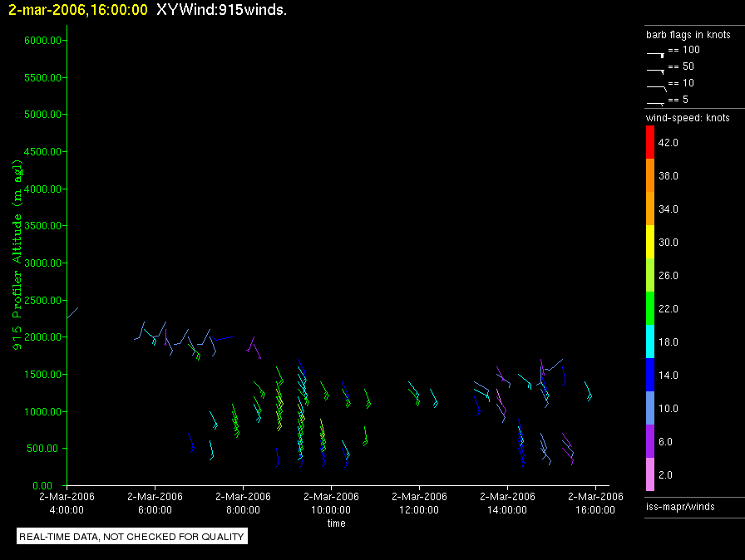
Task: Click the yellow date-time title at top
Action: 78,10
